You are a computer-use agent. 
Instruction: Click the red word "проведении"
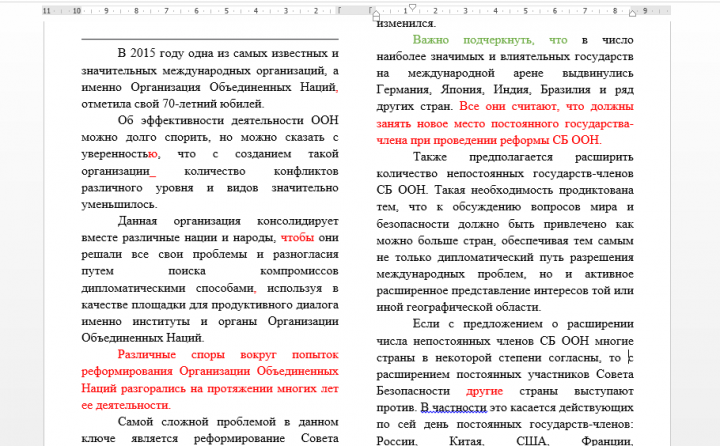[x=465, y=140]
